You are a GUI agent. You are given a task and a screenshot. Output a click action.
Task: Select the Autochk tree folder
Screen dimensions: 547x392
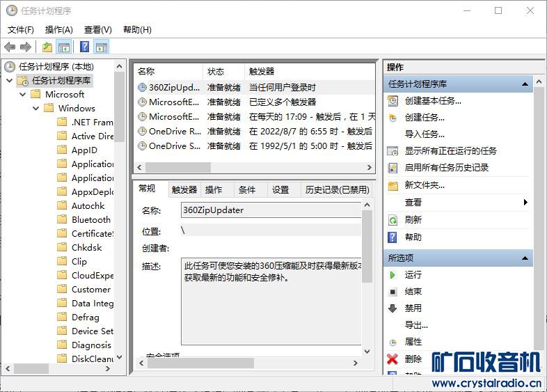(88, 206)
